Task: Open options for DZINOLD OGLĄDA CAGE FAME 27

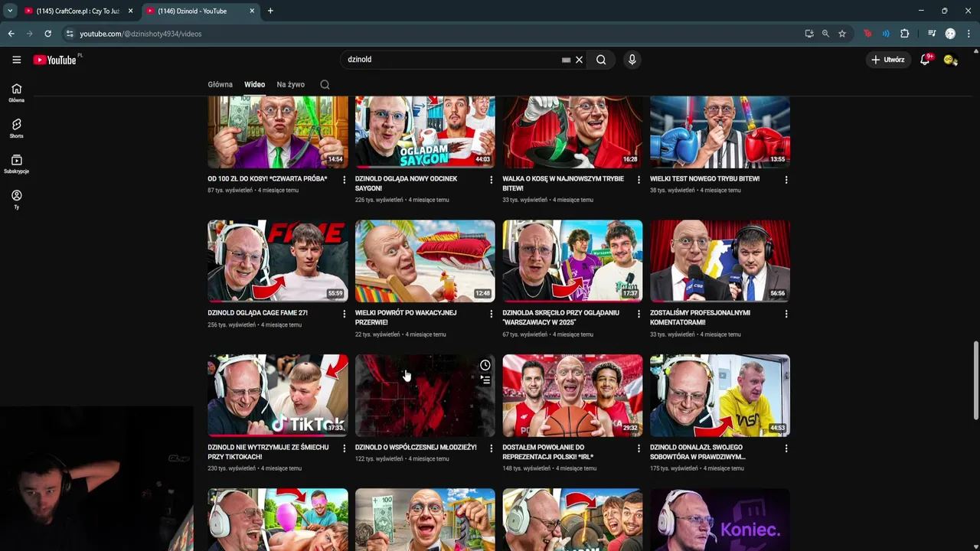Action: [x=344, y=314]
